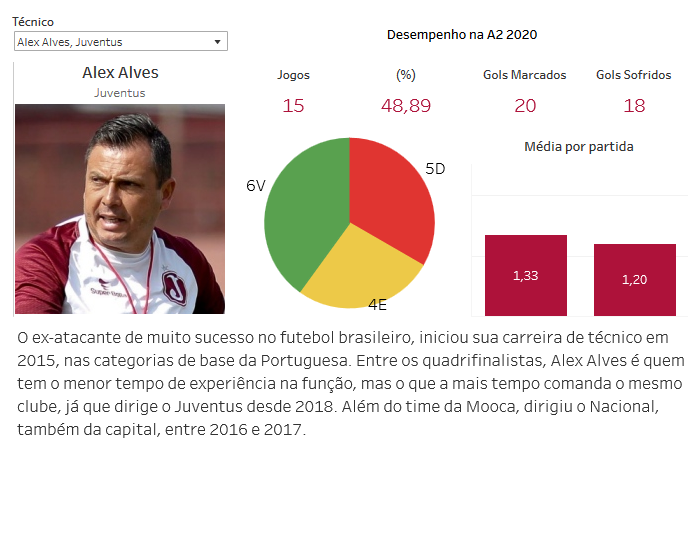
Task: Click the Média por partida heading
Action: point(578,147)
